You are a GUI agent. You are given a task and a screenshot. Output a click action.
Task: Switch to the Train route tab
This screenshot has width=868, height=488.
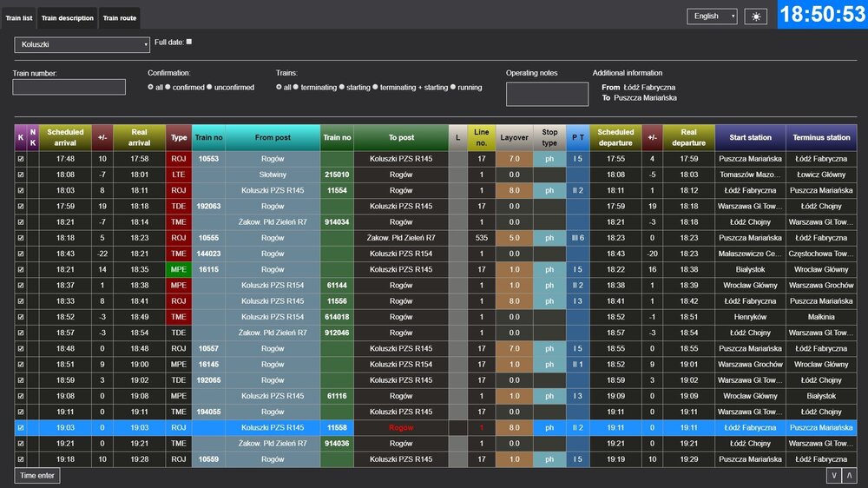(x=119, y=18)
